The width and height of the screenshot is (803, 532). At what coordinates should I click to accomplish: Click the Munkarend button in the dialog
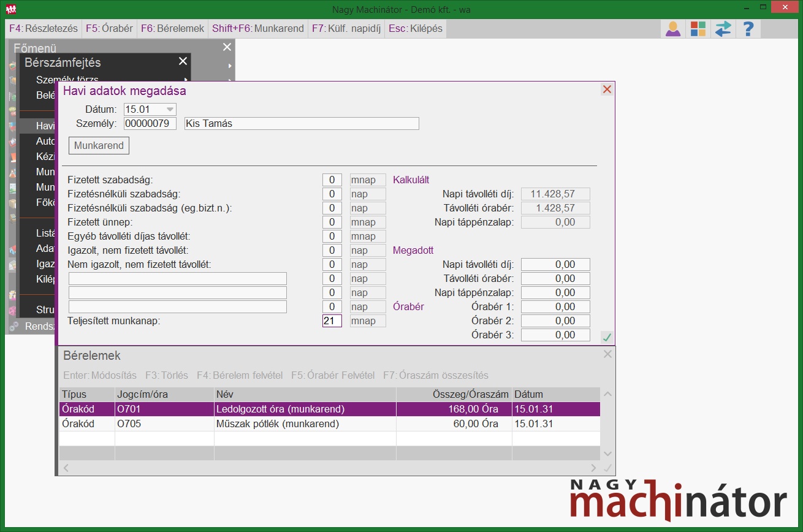click(99, 146)
